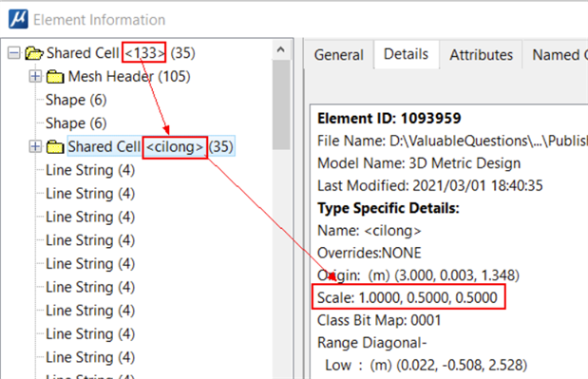
Task: Open the Details tab
Action: point(406,54)
